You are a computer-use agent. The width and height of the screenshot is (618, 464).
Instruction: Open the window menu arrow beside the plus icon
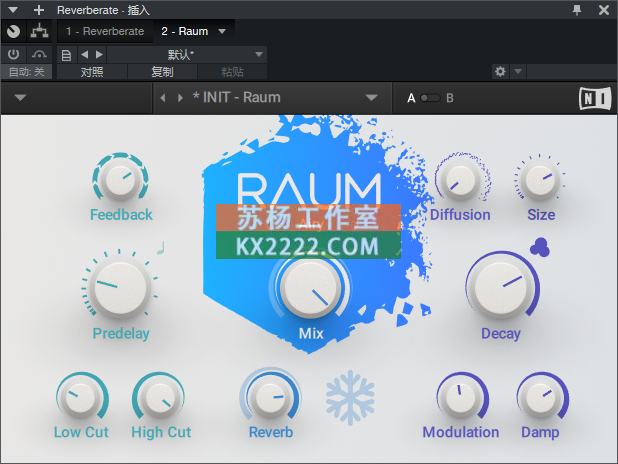click(x=13, y=10)
